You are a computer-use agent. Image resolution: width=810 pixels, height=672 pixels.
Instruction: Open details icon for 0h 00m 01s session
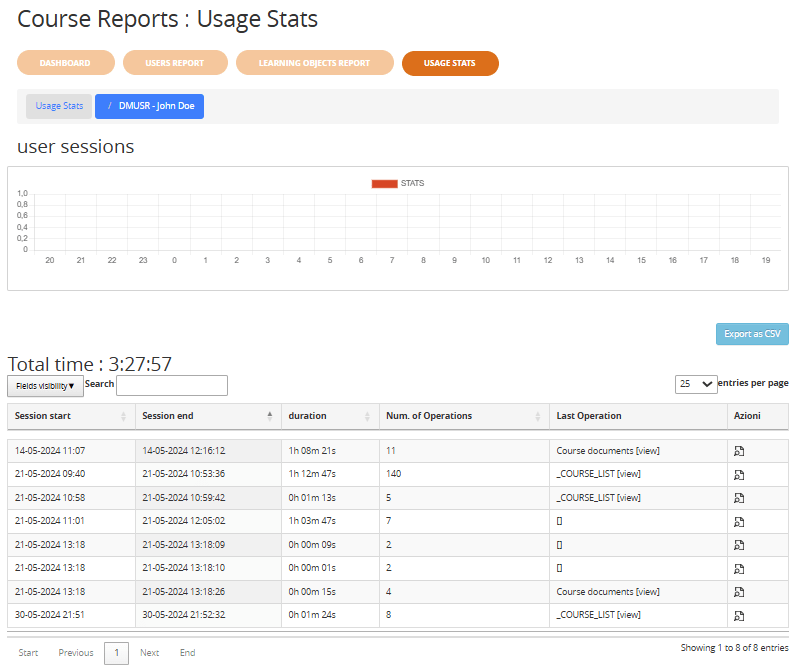coord(739,569)
